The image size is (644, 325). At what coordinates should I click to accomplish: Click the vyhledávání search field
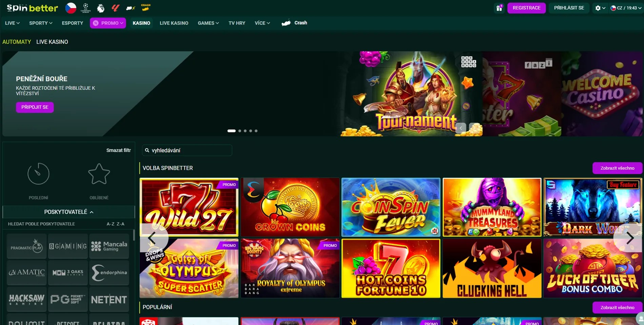click(187, 150)
